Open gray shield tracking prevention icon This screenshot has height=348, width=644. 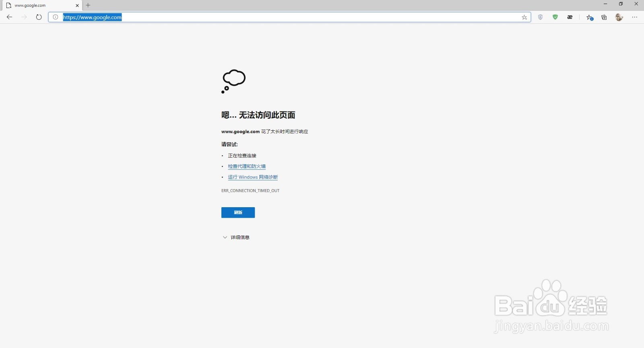[x=541, y=17]
